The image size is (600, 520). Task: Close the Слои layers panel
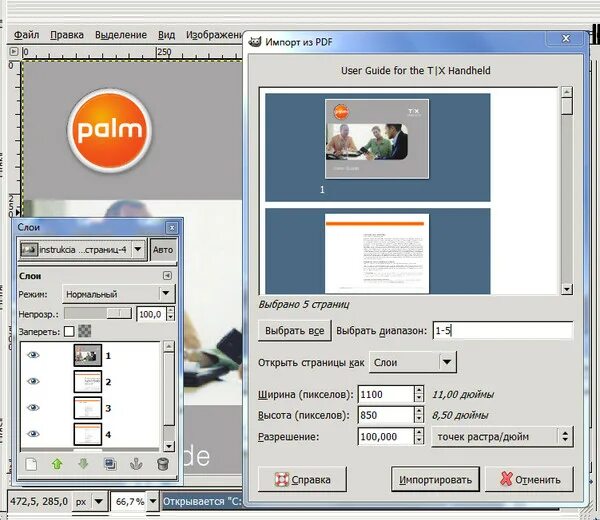[172, 228]
